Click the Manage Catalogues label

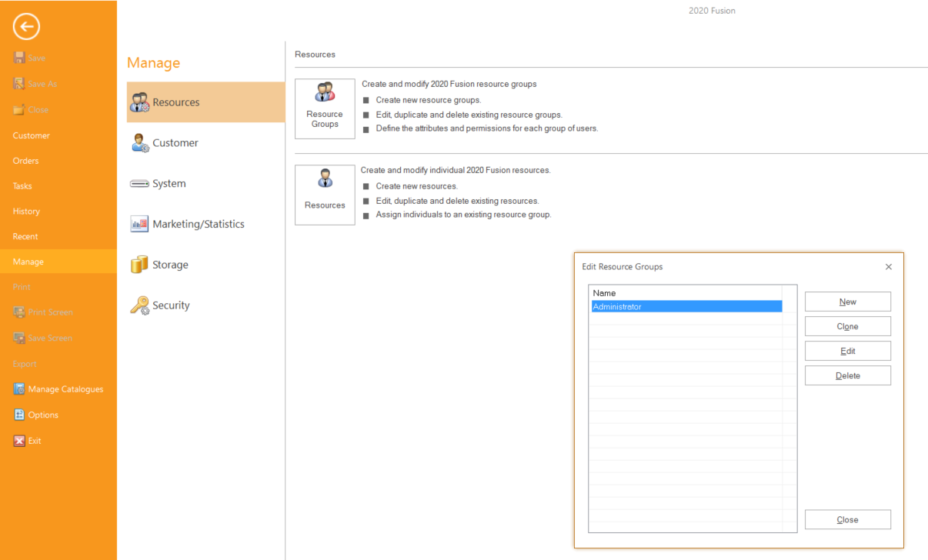[x=65, y=389]
